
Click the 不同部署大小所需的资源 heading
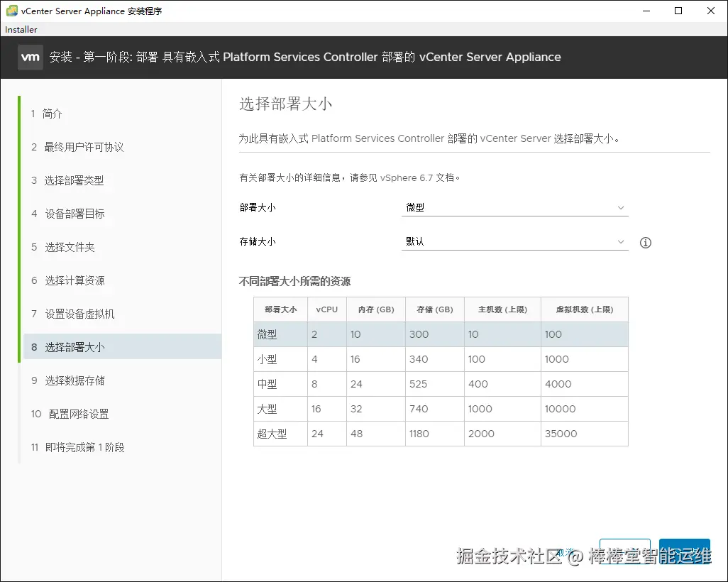click(x=295, y=281)
